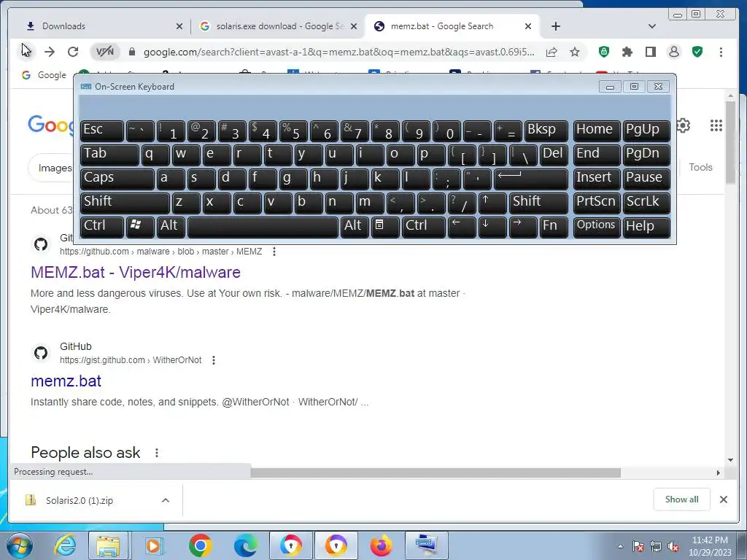Click the muted volume tray icon
The height and width of the screenshot is (560, 747).
pyautogui.click(x=673, y=546)
